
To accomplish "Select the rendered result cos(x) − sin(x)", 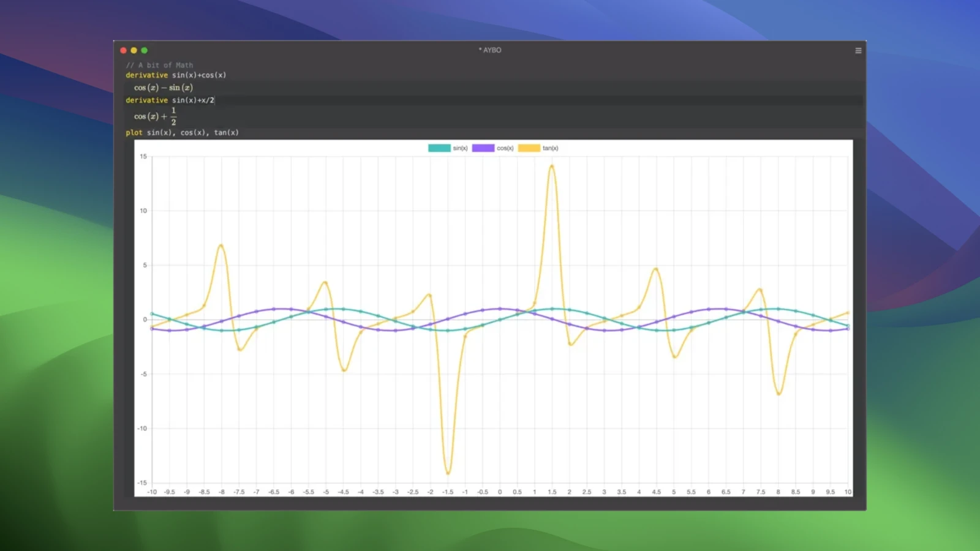I will click(164, 88).
